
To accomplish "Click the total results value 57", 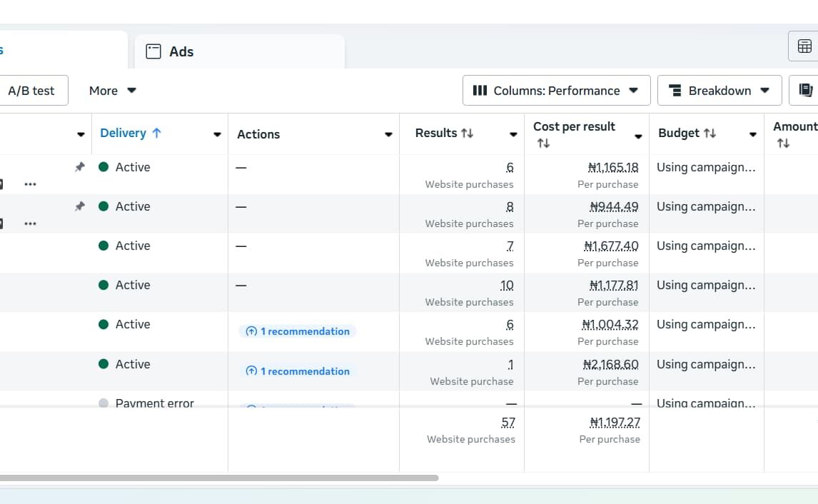I will coord(508,423).
